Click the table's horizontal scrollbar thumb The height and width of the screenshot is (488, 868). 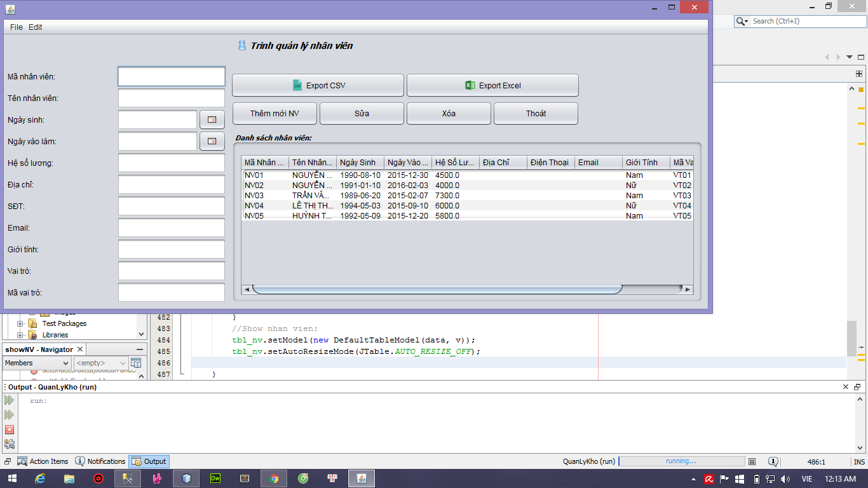tap(437, 290)
